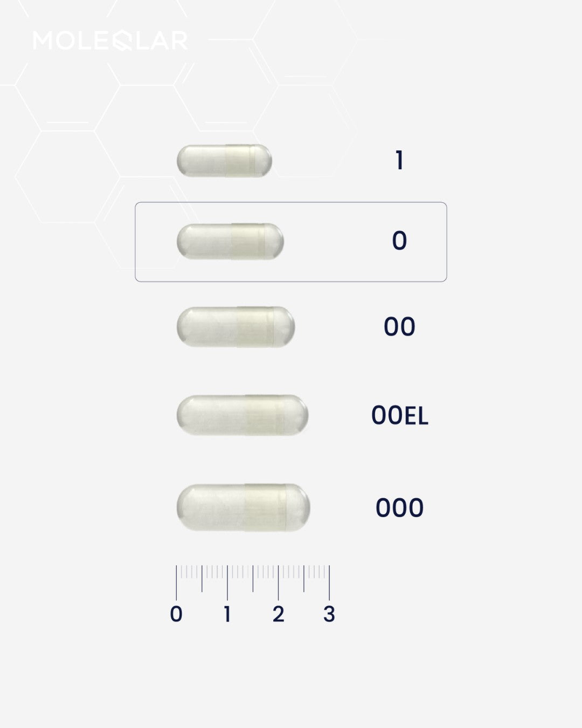Click the ruler number 0
582x728 pixels.
[176, 614]
